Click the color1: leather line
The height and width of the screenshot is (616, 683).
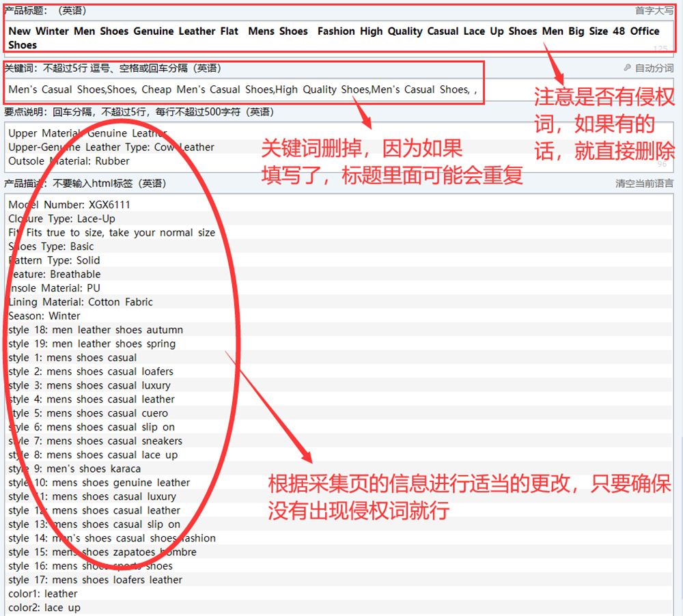pos(43,594)
